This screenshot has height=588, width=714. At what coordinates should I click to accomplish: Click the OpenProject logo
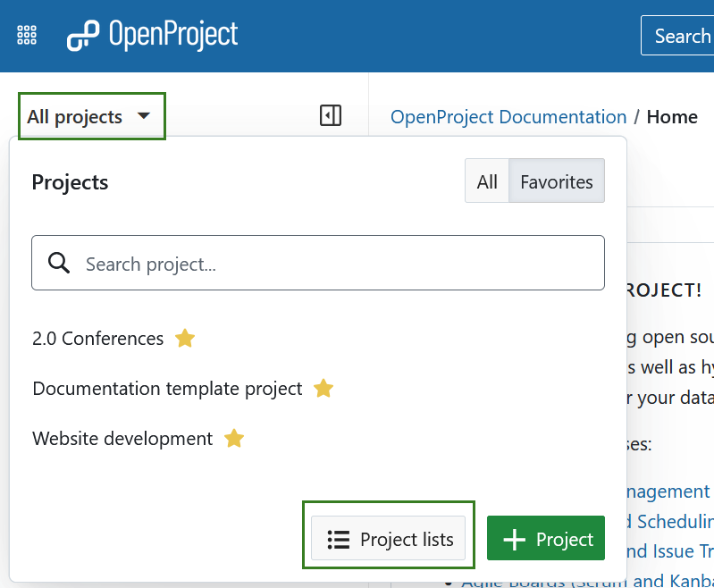point(152,36)
